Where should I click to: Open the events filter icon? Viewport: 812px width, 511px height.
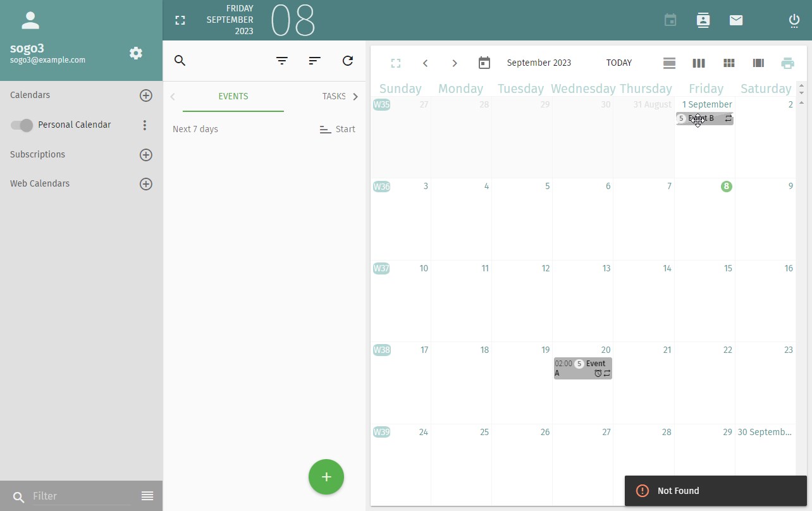pos(282,61)
